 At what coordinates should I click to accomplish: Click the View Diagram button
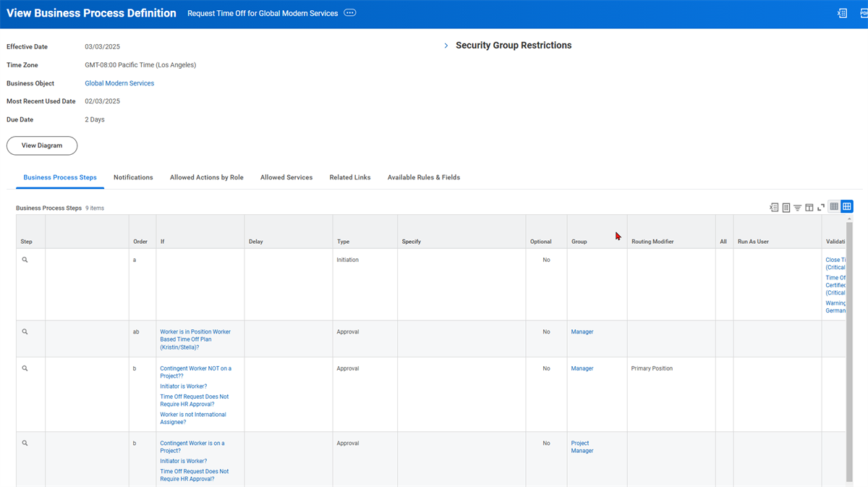point(42,145)
